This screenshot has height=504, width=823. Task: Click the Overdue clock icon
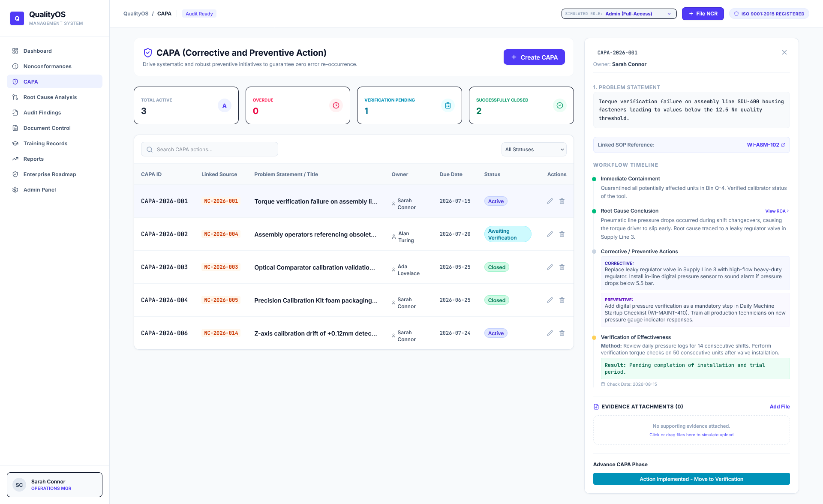tap(336, 105)
